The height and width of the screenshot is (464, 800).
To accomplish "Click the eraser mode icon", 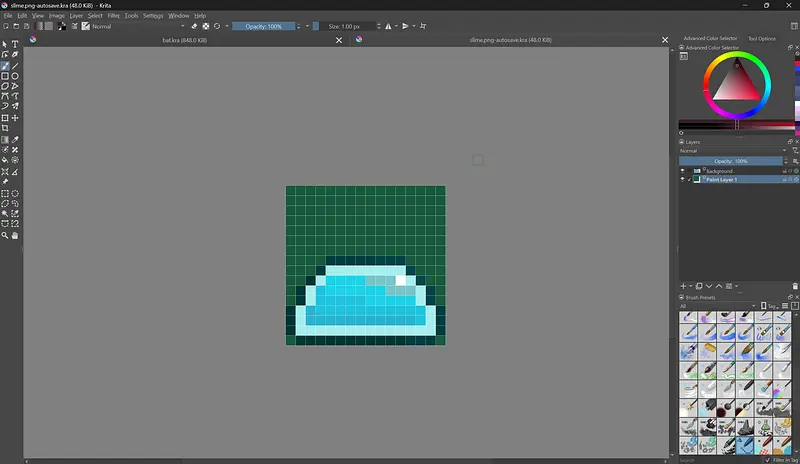I will coord(195,26).
